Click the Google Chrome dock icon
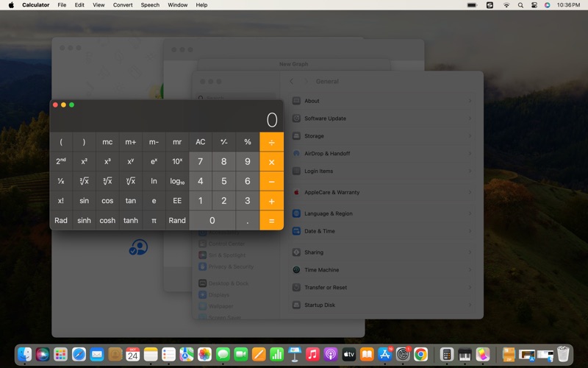588x368 pixels. 420,355
